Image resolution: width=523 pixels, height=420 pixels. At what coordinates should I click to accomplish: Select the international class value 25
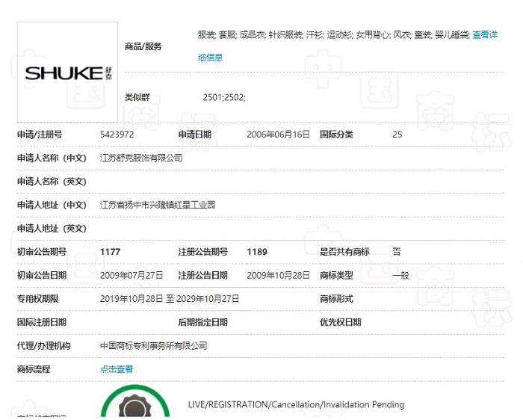point(397,135)
